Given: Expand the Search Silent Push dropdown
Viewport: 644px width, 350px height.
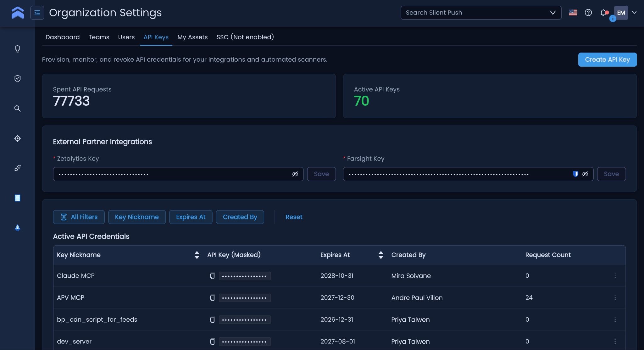Looking at the screenshot, I should coord(552,13).
